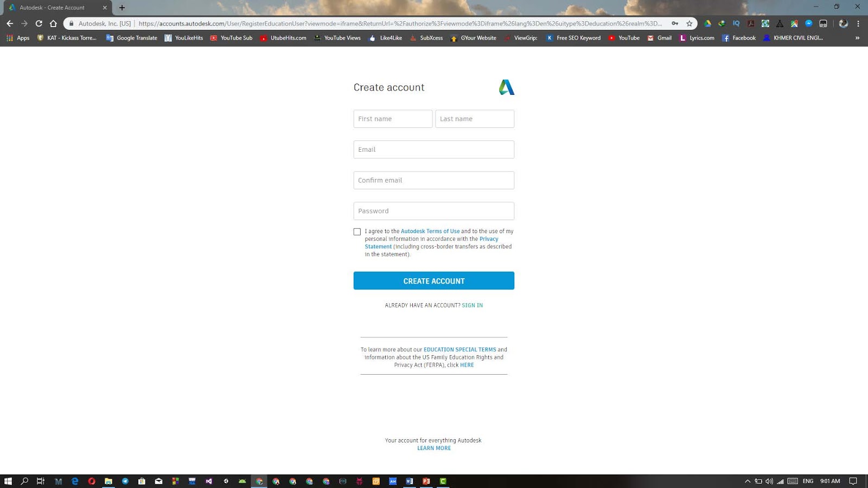868x488 pixels.
Task: Click the Adobe Acrobat browser extension
Action: pos(751,23)
